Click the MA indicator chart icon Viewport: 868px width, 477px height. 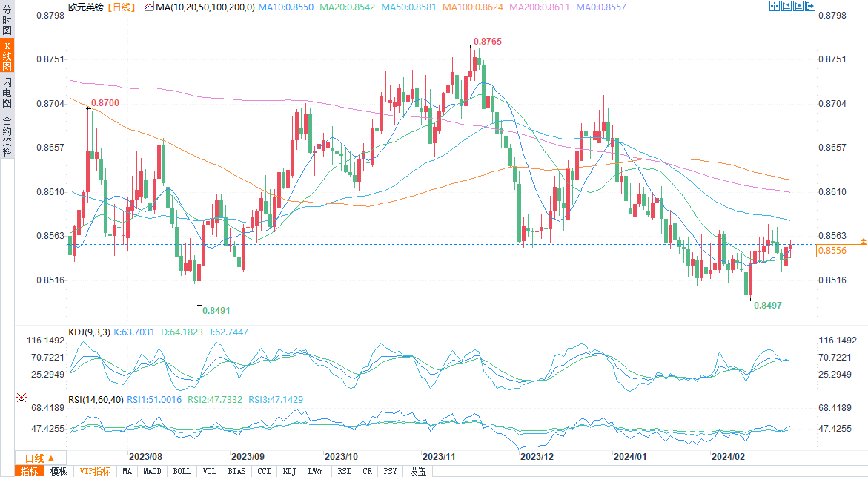pyautogui.click(x=150, y=6)
